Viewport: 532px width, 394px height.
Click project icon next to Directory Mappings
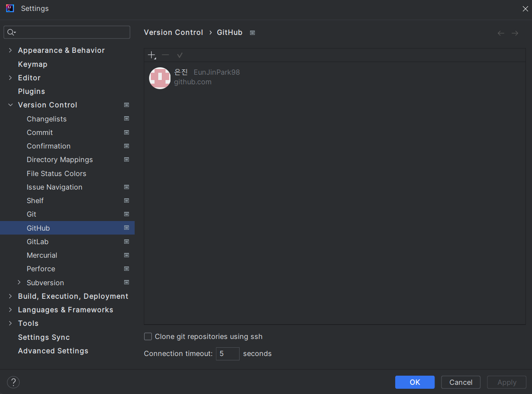(x=126, y=159)
